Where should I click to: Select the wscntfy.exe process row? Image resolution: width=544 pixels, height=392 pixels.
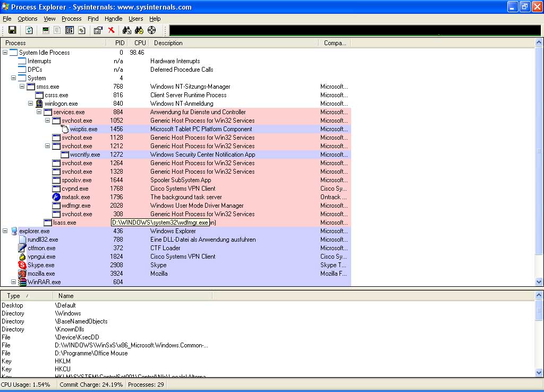click(176, 155)
